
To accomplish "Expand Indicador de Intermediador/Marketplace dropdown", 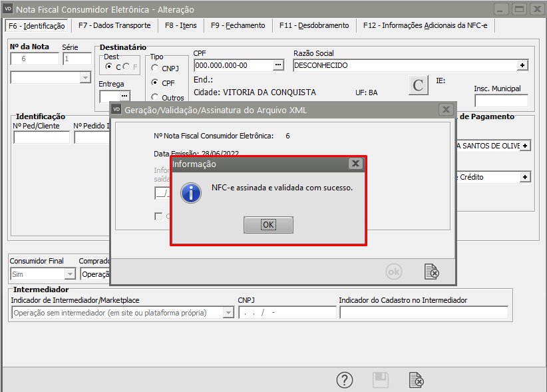I will tap(228, 313).
